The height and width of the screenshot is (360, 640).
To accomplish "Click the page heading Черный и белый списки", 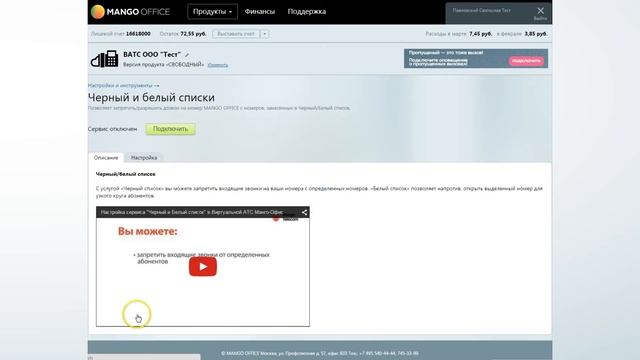I will coord(151,98).
